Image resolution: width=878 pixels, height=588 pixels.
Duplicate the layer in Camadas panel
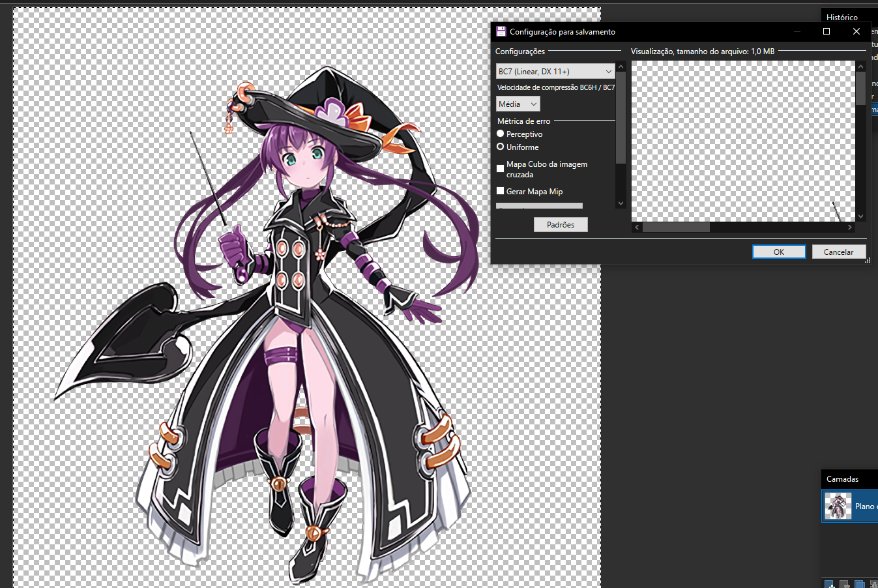(860, 584)
